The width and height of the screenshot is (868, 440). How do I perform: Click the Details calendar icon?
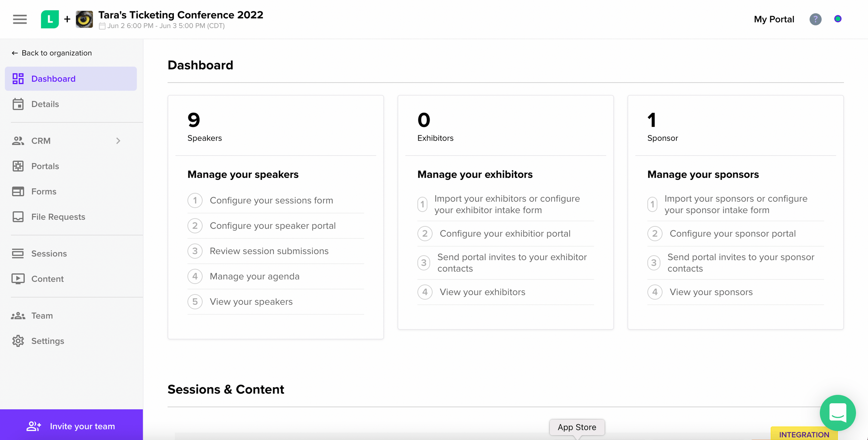(x=18, y=104)
